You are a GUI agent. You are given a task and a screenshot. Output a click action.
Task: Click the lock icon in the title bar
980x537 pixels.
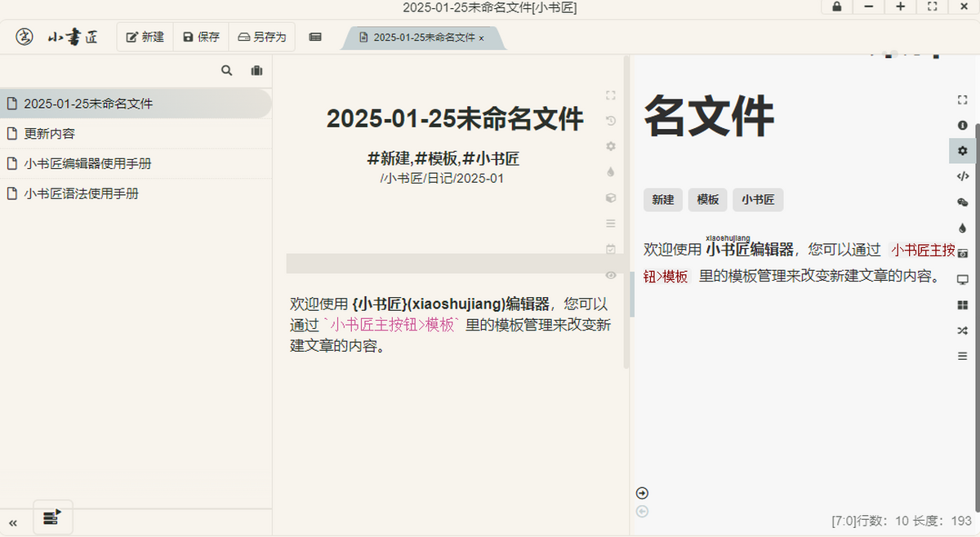[x=837, y=7]
